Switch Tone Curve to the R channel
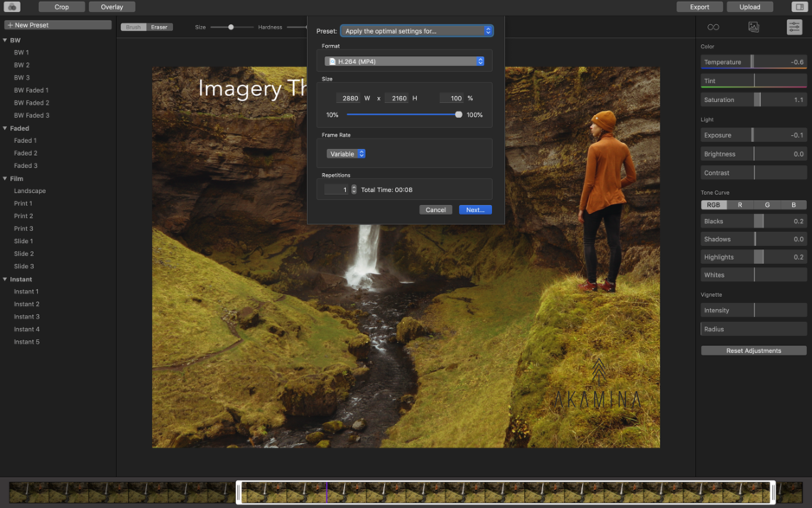This screenshot has width=812, height=508. tap(741, 204)
